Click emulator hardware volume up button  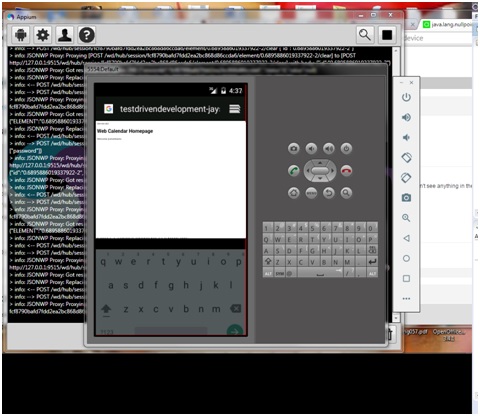(x=329, y=149)
